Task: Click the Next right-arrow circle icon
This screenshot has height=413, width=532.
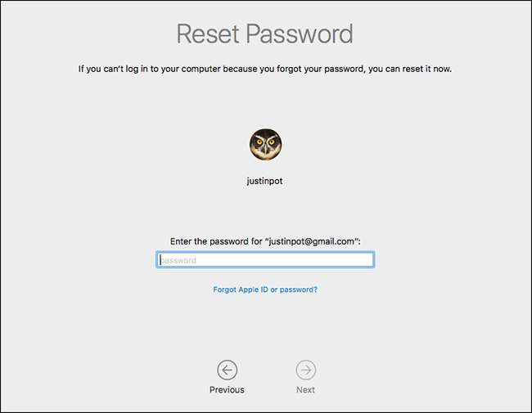Action: [305, 370]
